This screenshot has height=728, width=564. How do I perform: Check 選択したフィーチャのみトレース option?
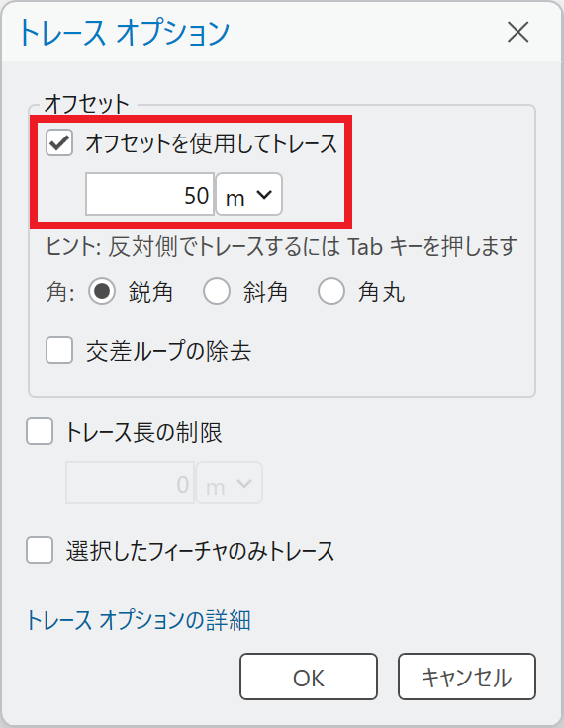point(40,550)
